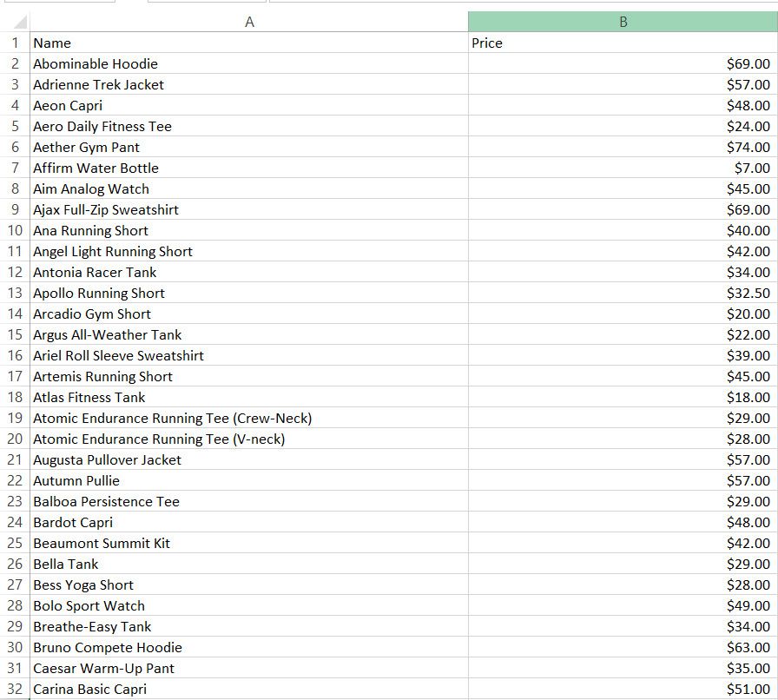The image size is (778, 700).
Task: Select the Carina Basic Capri cell
Action: click(249, 689)
